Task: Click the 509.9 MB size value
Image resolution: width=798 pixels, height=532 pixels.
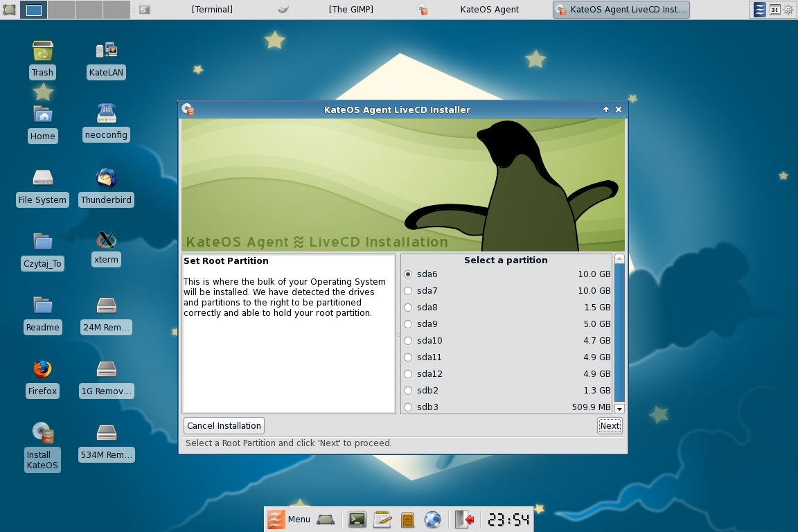Action: point(591,407)
